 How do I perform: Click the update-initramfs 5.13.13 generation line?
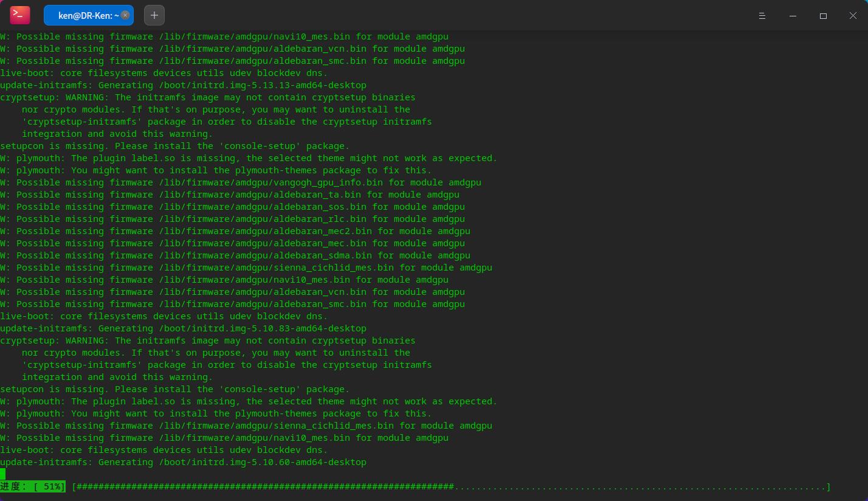(183, 85)
